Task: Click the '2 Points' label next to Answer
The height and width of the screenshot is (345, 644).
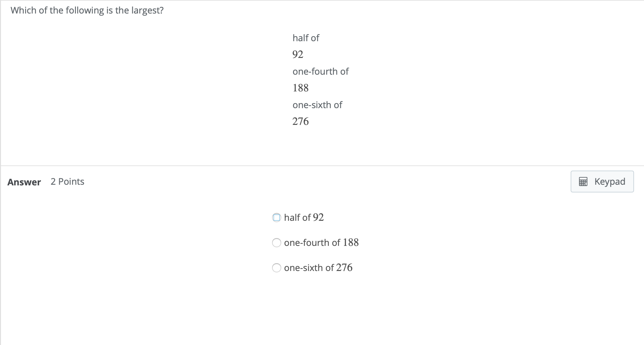Action: (x=67, y=182)
